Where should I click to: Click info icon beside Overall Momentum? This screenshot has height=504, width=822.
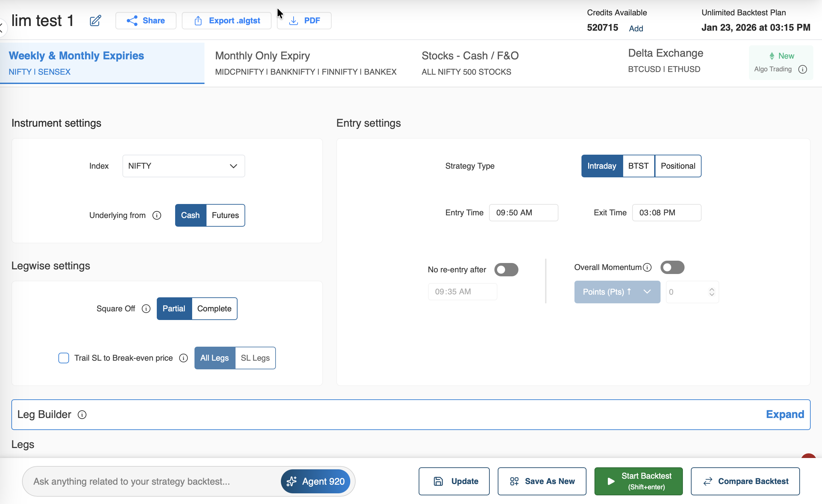(x=647, y=267)
